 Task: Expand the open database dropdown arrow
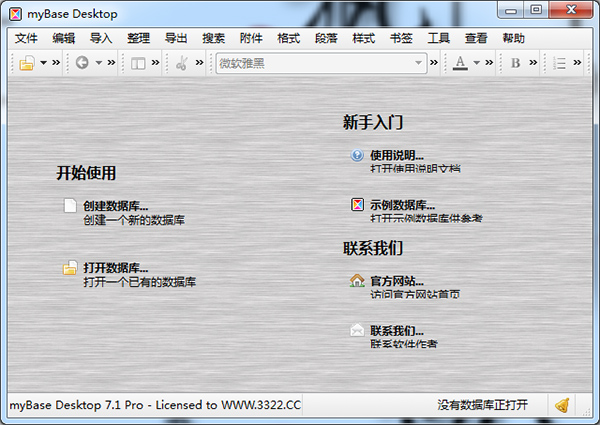44,63
